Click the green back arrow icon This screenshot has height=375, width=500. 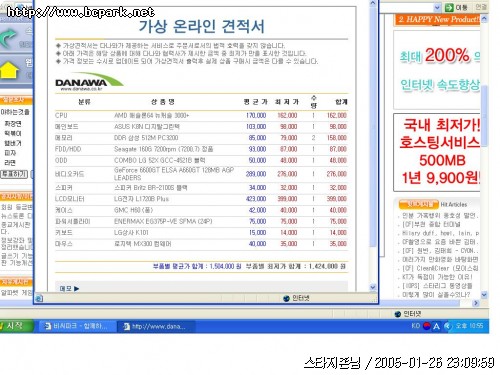click(x=9, y=39)
